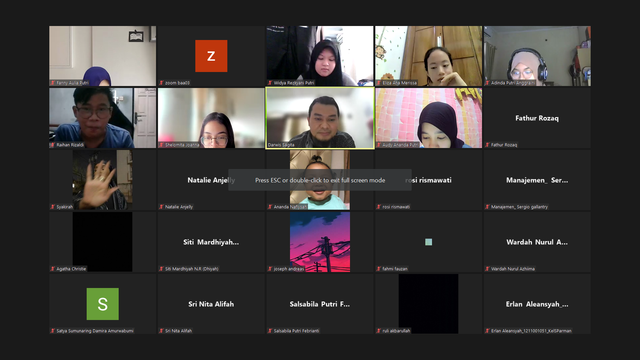Select joseph andreas' sunset profile picture

320,242
